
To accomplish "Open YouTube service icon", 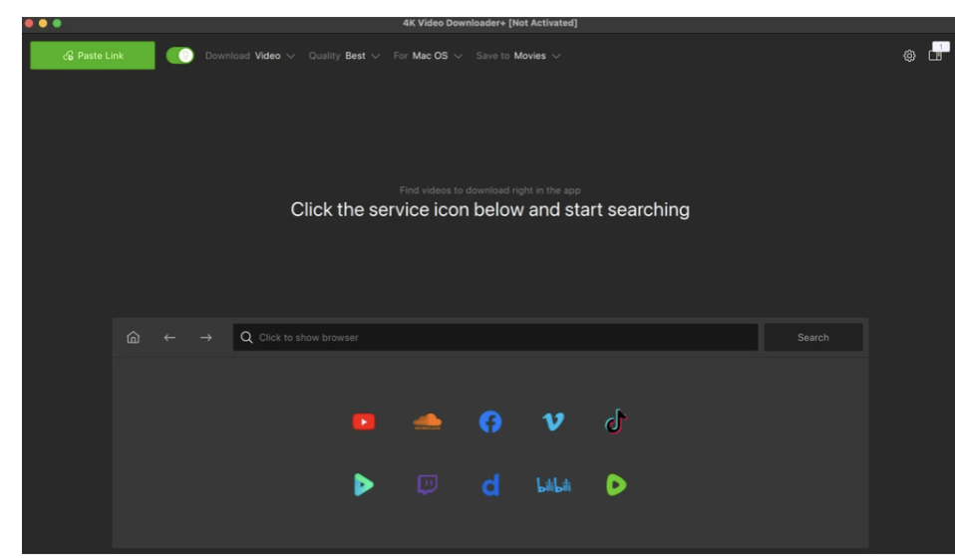I will [x=364, y=421].
